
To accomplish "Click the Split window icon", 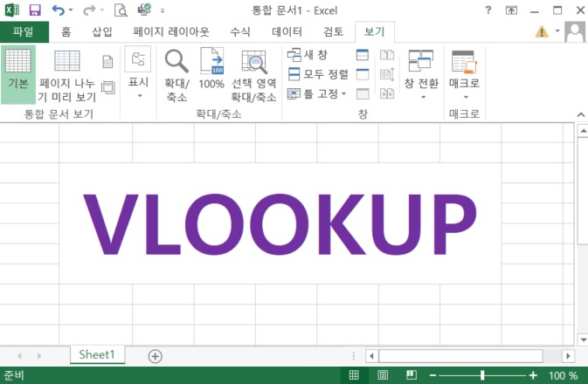I will click(363, 55).
